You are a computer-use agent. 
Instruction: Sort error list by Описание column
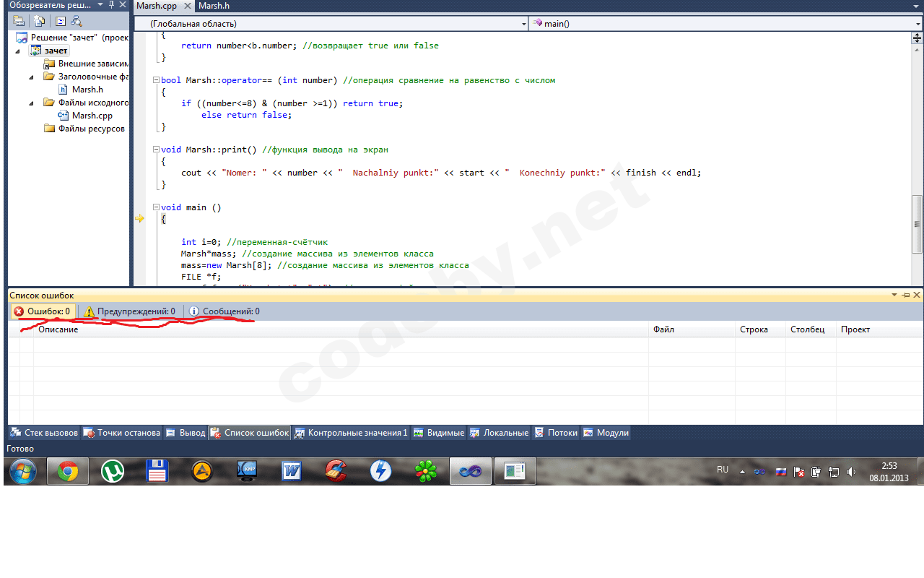341,329
